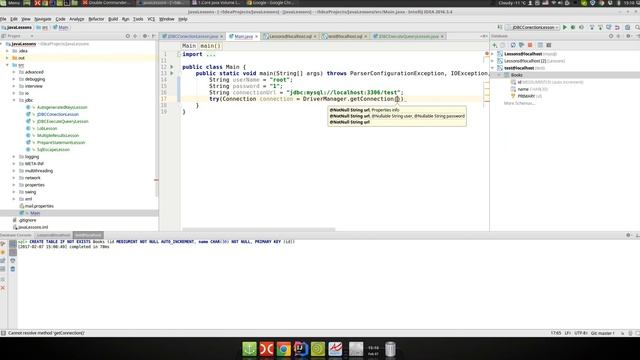Image resolution: width=640 pixels, height=360 pixels.
Task: Open the green anchor app in dock
Action: 249,349
